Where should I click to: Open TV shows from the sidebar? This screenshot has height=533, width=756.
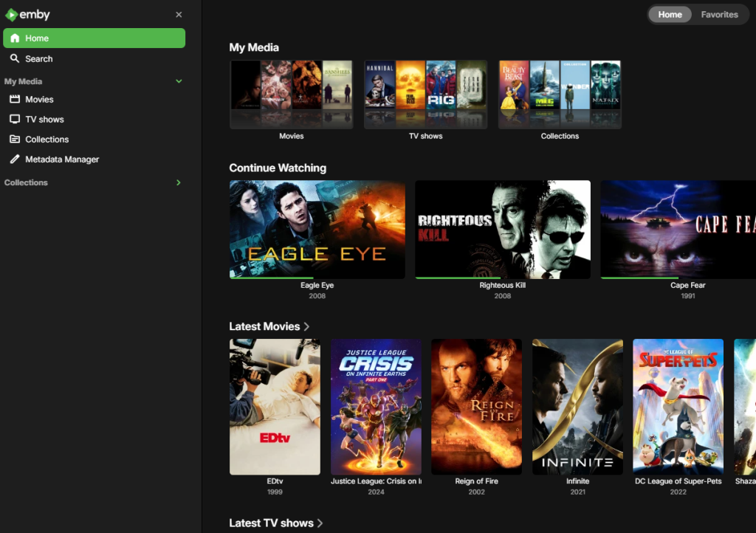coord(94,119)
